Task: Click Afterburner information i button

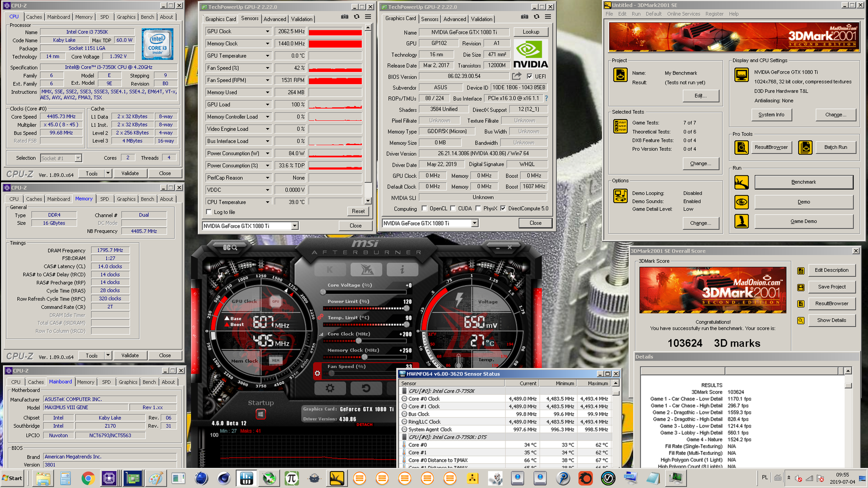Action: (x=402, y=270)
